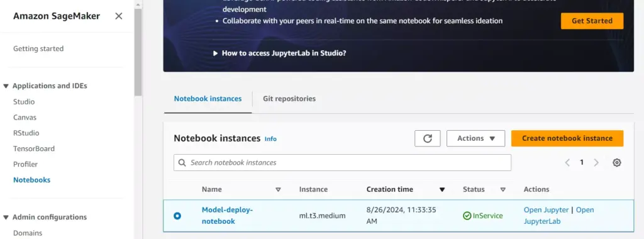Open Studio in sidebar
Screen dimensions: 644x239
click(x=24, y=102)
